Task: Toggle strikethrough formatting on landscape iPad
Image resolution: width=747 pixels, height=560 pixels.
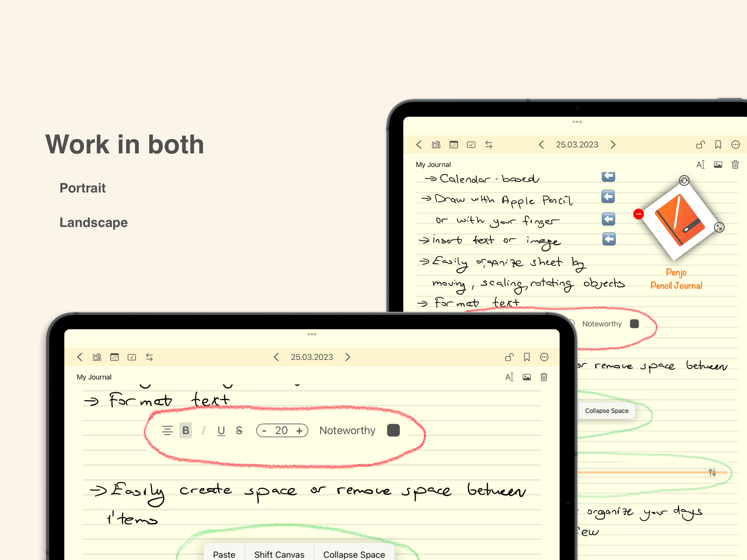Action: coord(239,430)
